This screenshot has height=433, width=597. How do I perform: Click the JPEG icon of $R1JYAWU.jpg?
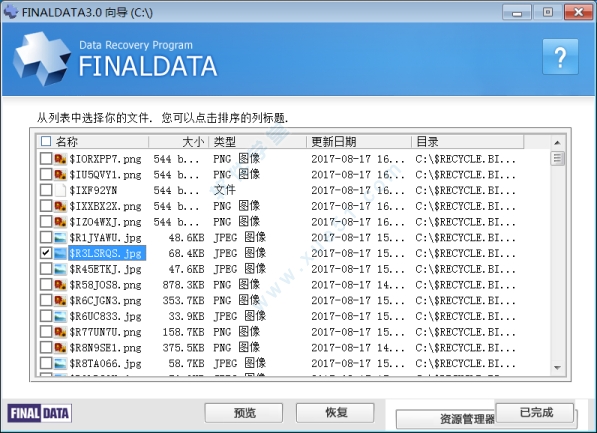pyautogui.click(x=60, y=237)
